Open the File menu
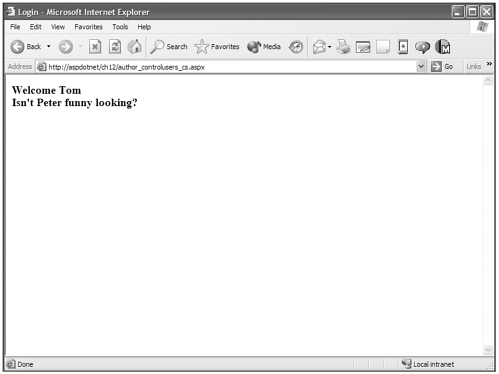The width and height of the screenshot is (499, 374). (15, 27)
